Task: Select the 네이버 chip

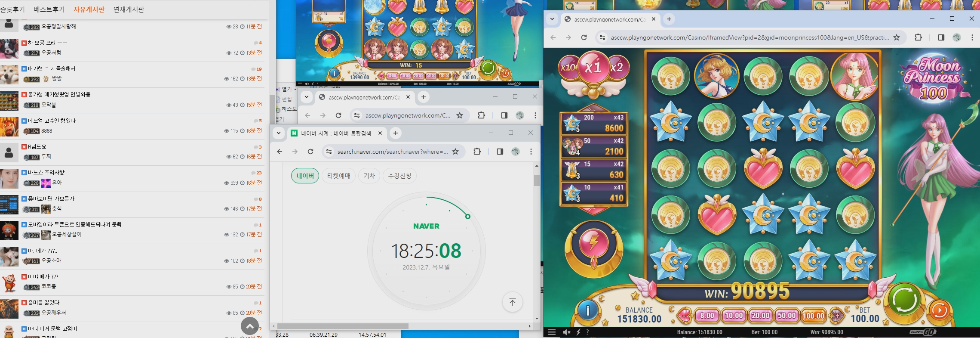Action: [x=305, y=176]
